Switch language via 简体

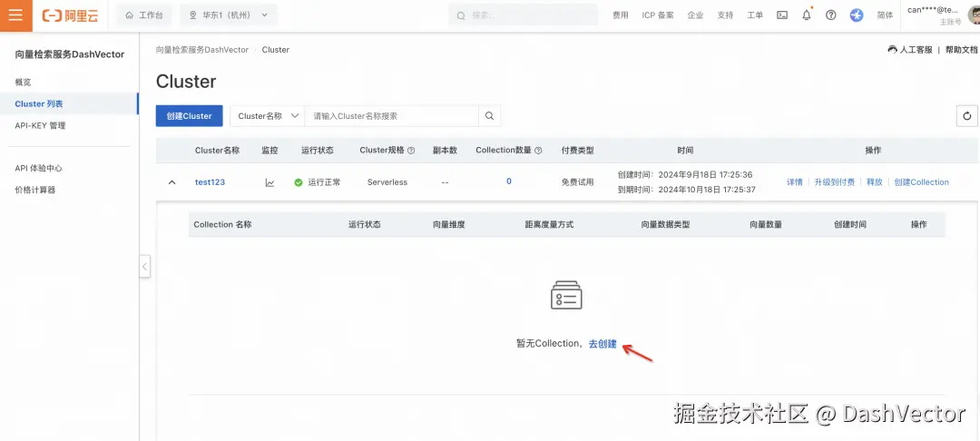[x=885, y=15]
